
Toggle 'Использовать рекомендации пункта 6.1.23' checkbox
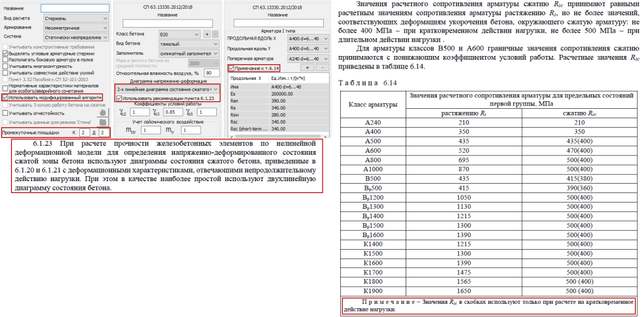tap(120, 98)
